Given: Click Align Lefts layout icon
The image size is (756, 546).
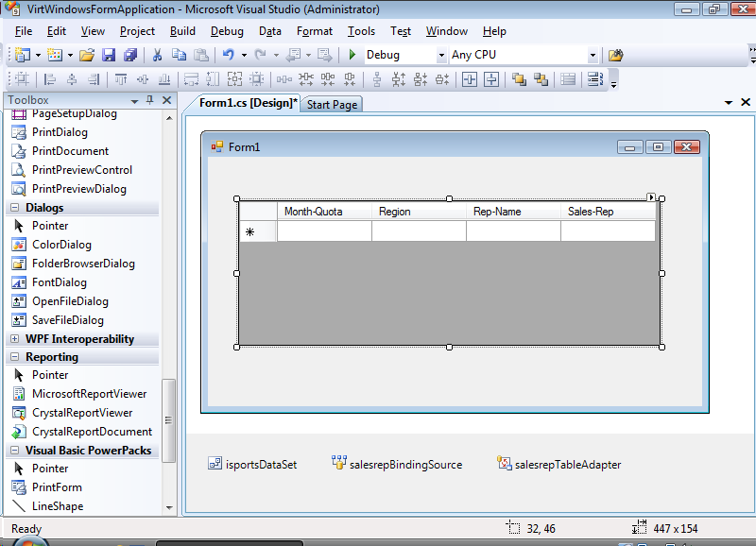Looking at the screenshot, I should coord(50,79).
